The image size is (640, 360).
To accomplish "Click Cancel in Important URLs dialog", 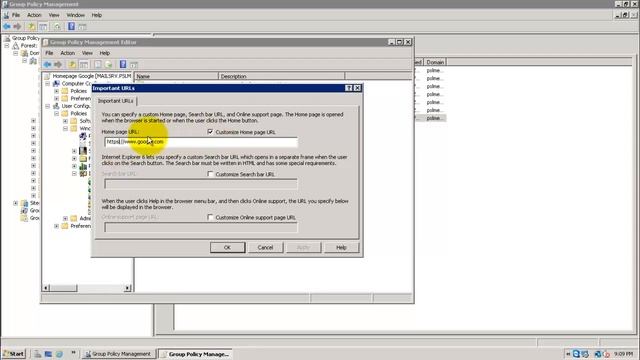I will click(x=265, y=247).
